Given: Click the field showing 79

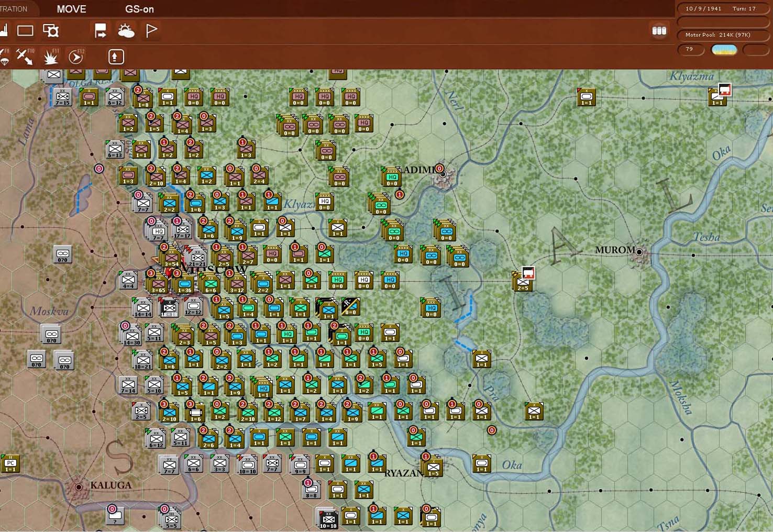Looking at the screenshot, I should coord(691,49).
